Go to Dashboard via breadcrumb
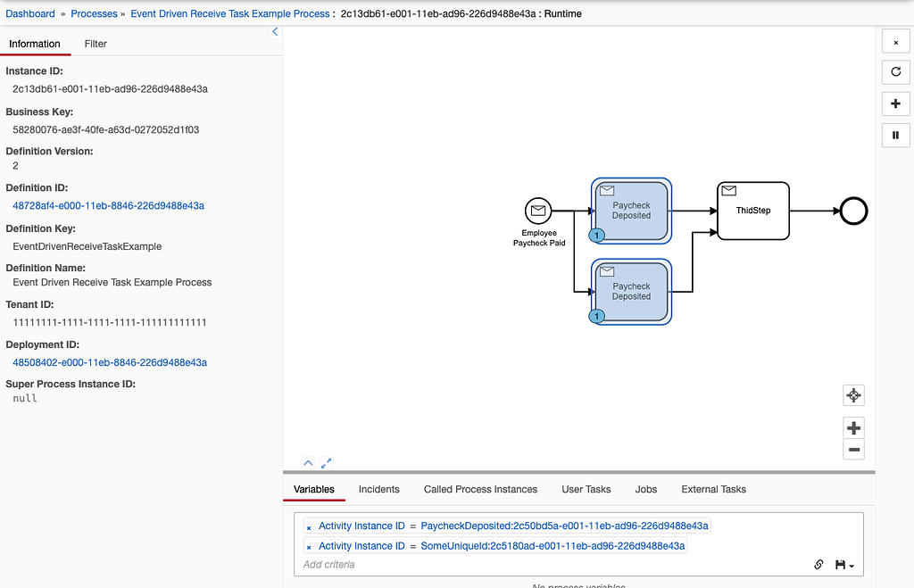 [x=29, y=14]
